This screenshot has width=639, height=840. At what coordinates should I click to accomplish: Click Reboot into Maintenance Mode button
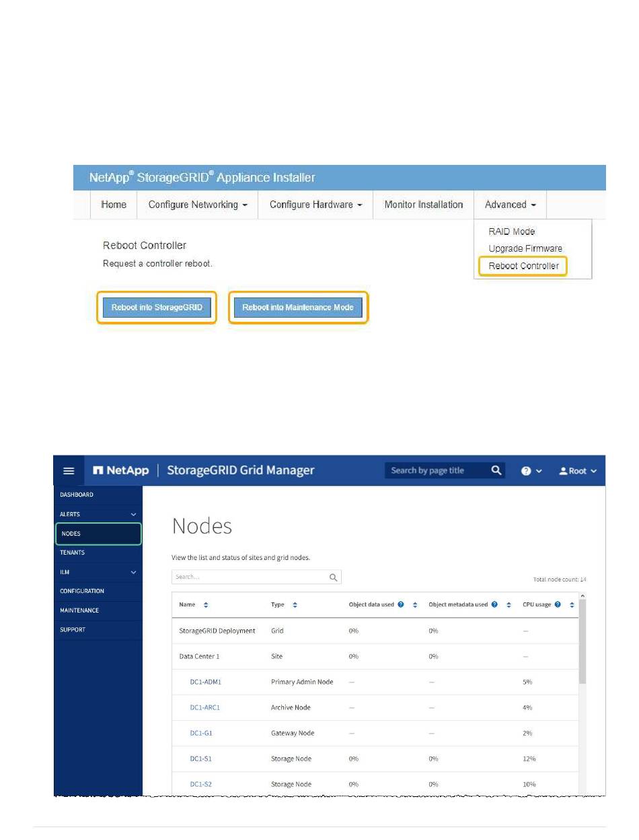point(298,308)
